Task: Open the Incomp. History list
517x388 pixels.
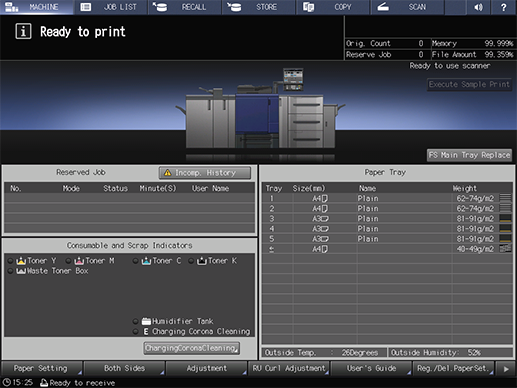Action: pyautogui.click(x=205, y=173)
